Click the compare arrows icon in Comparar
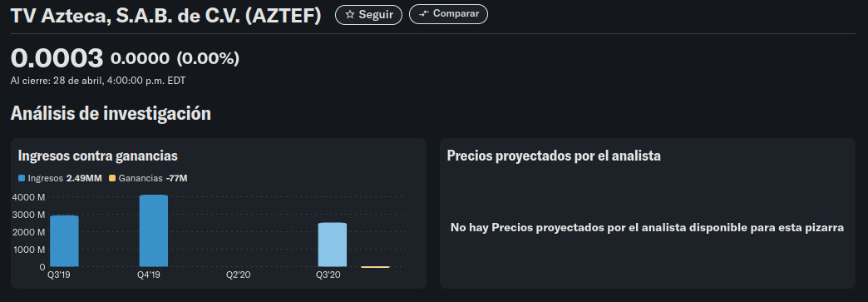Viewport: 868px width, 302px height. [x=424, y=14]
